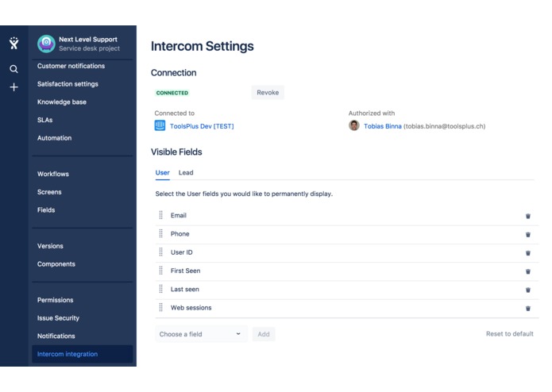The image size is (552, 392).
Task: Remove the First Seen field trash icon
Action: (x=527, y=271)
